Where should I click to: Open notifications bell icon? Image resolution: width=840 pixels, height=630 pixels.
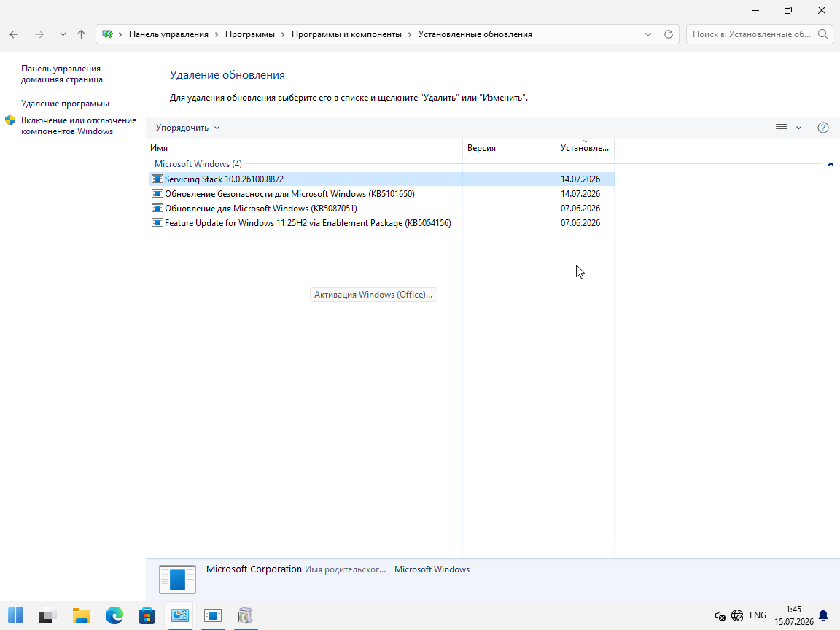coord(823,615)
